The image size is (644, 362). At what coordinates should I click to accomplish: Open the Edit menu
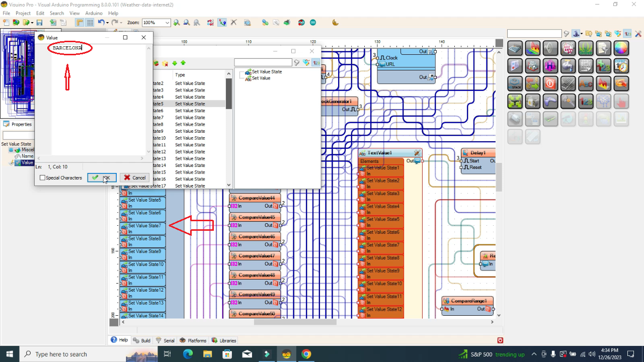click(x=40, y=13)
